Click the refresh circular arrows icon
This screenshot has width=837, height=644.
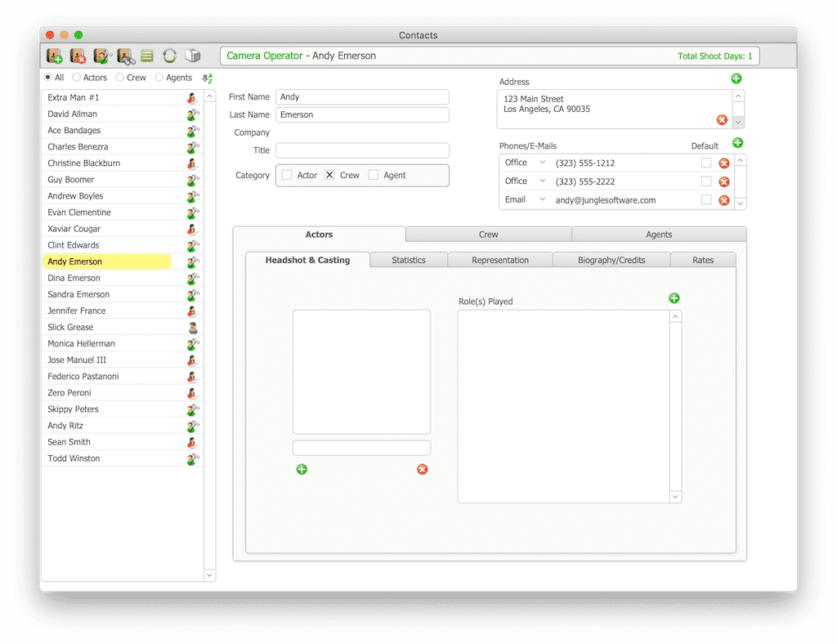click(x=169, y=56)
